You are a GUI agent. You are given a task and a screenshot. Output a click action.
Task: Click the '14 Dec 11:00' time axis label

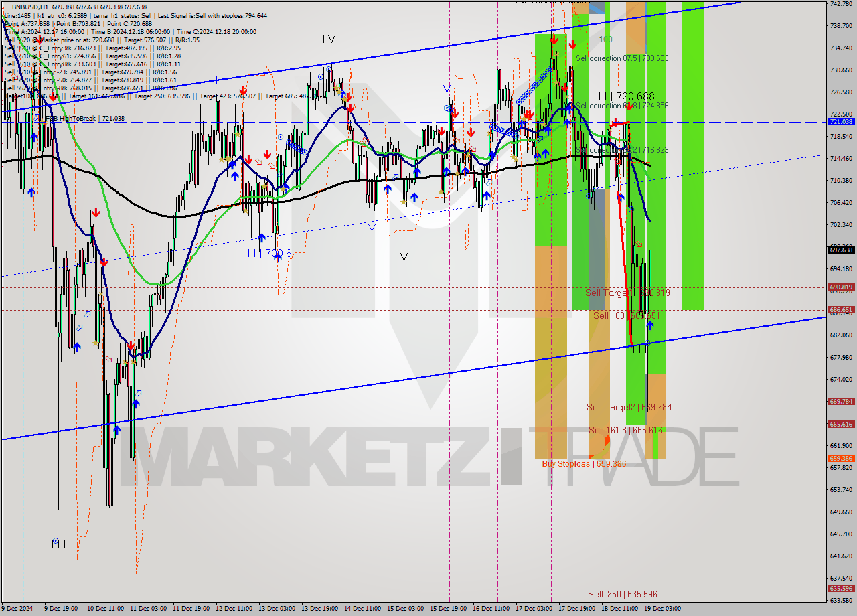click(362, 609)
